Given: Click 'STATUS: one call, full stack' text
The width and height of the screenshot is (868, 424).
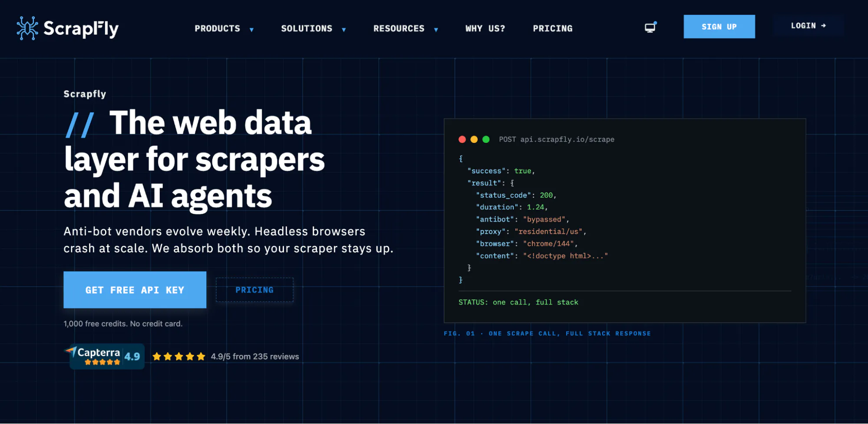Looking at the screenshot, I should tap(518, 302).
